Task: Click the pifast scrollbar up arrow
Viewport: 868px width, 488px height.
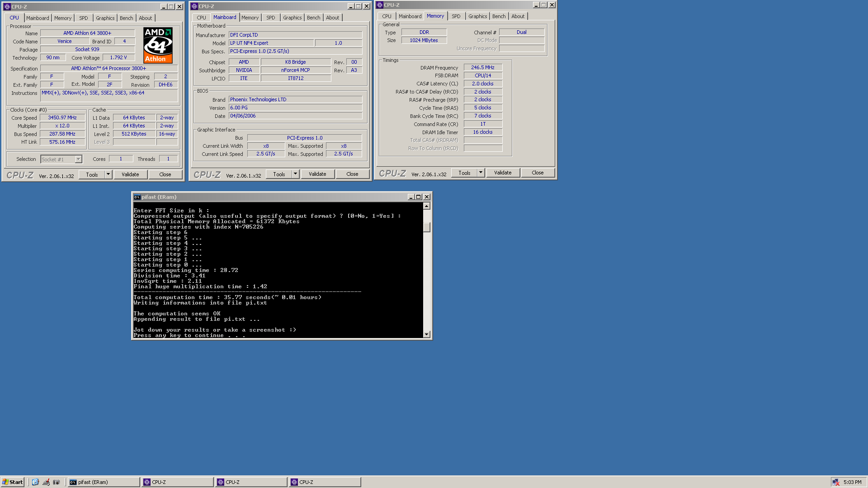Action: [426, 206]
